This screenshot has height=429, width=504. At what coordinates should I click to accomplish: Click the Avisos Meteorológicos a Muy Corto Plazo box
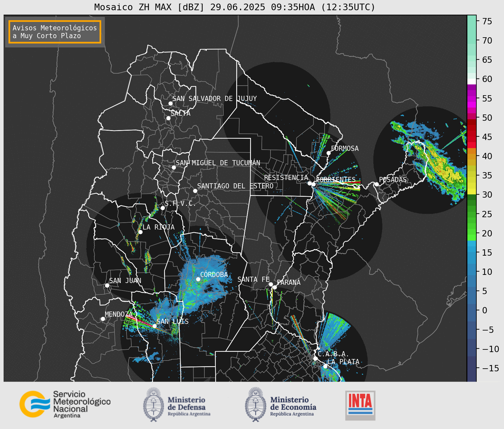point(55,32)
